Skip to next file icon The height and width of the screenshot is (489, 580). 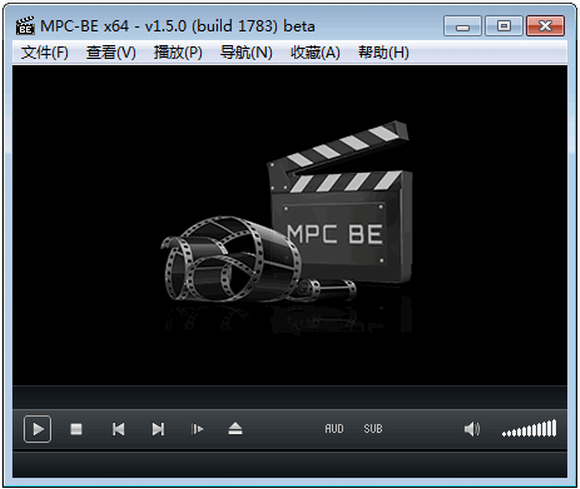[x=158, y=429]
